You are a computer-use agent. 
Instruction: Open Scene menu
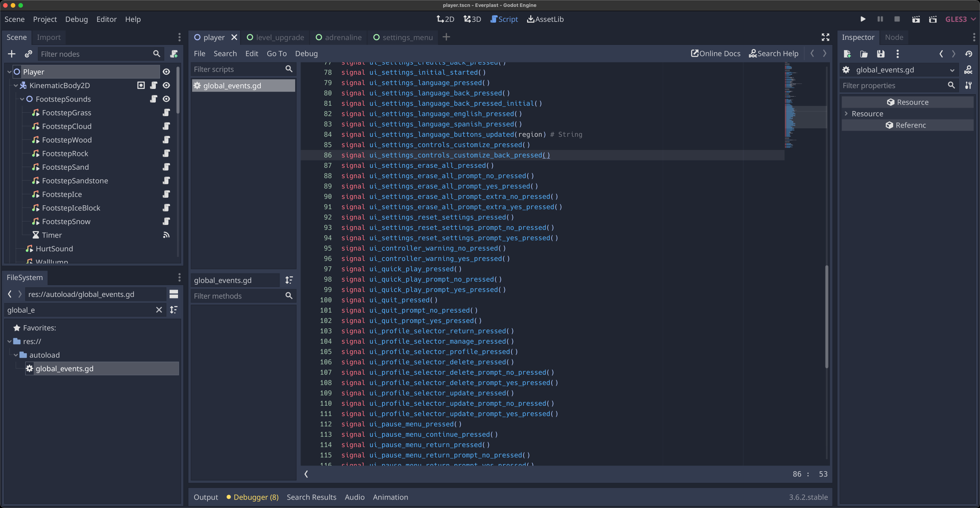[15, 19]
